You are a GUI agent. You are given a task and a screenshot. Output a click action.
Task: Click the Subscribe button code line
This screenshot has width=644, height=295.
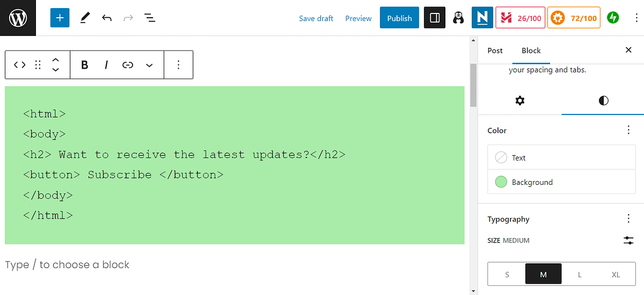(x=123, y=175)
